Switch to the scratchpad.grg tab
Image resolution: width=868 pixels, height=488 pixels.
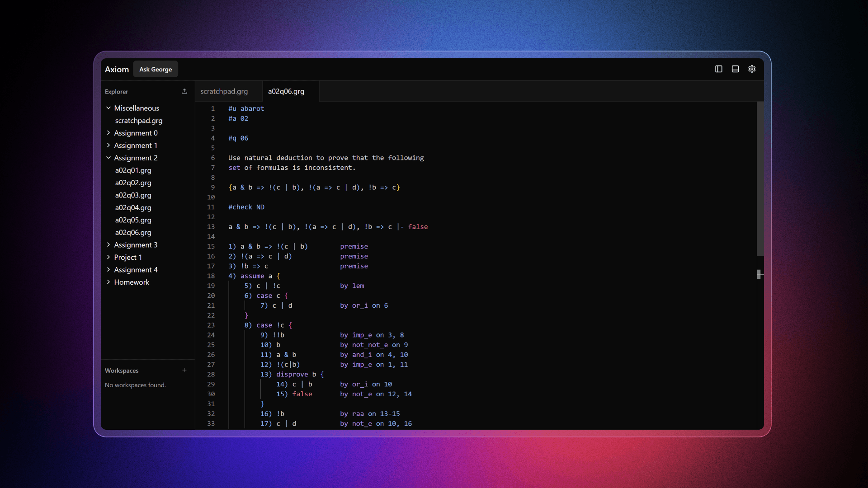[224, 91]
